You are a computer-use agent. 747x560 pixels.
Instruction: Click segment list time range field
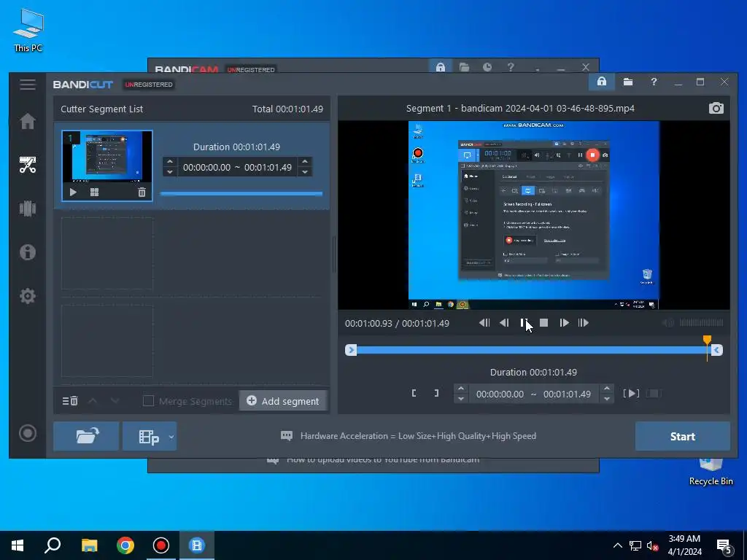point(237,167)
